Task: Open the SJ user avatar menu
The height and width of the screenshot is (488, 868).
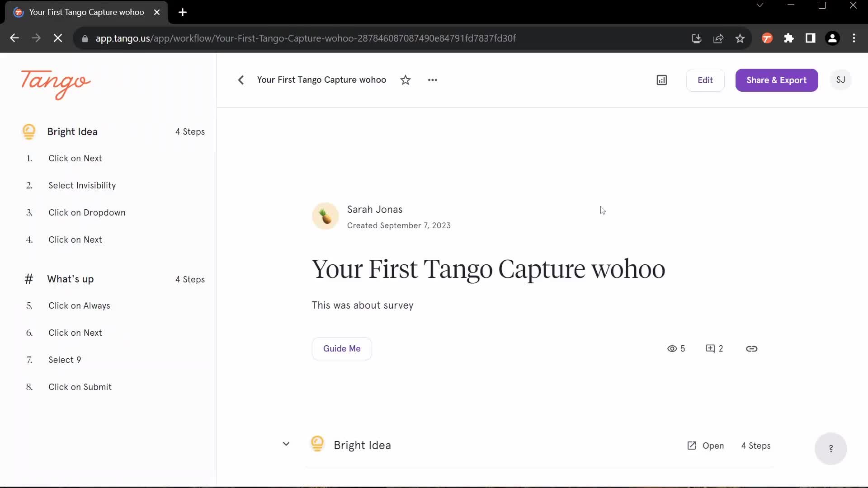Action: [x=841, y=80]
